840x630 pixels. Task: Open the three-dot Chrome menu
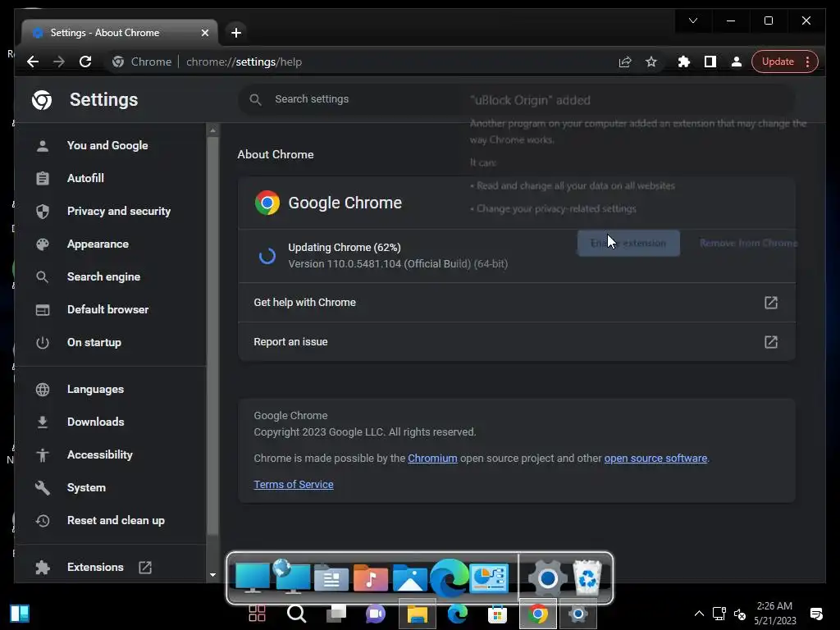point(808,62)
